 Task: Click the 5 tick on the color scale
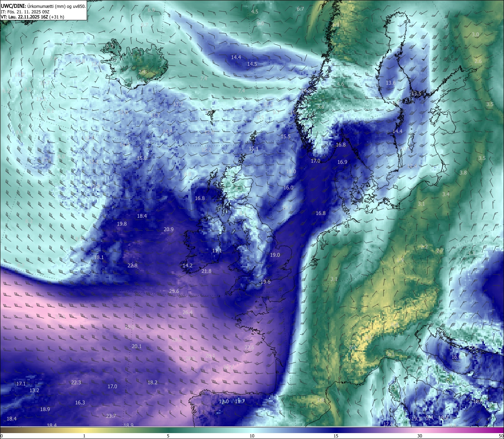(168, 436)
